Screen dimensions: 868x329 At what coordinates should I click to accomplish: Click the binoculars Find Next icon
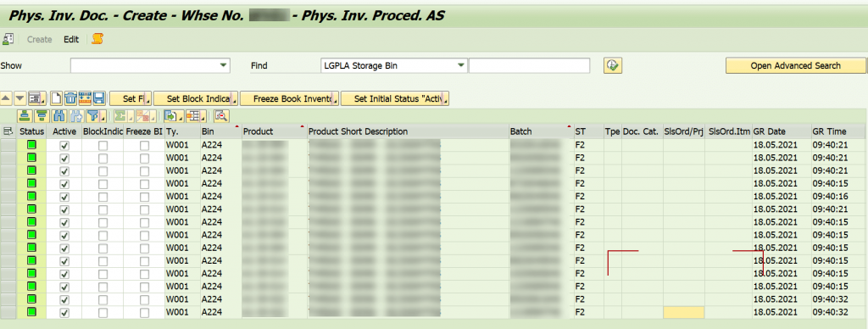pos(77,116)
